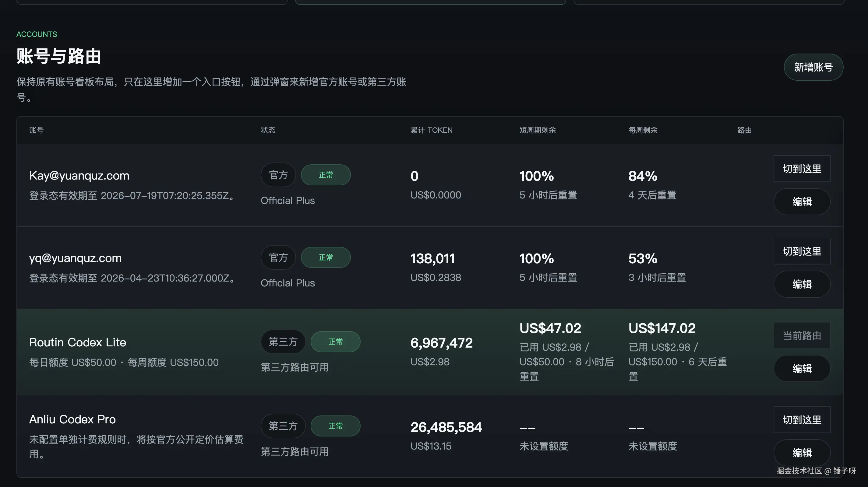868x487 pixels.
Task: Click 正常 status badge for Anliu Codex Pro
Action: (335, 426)
